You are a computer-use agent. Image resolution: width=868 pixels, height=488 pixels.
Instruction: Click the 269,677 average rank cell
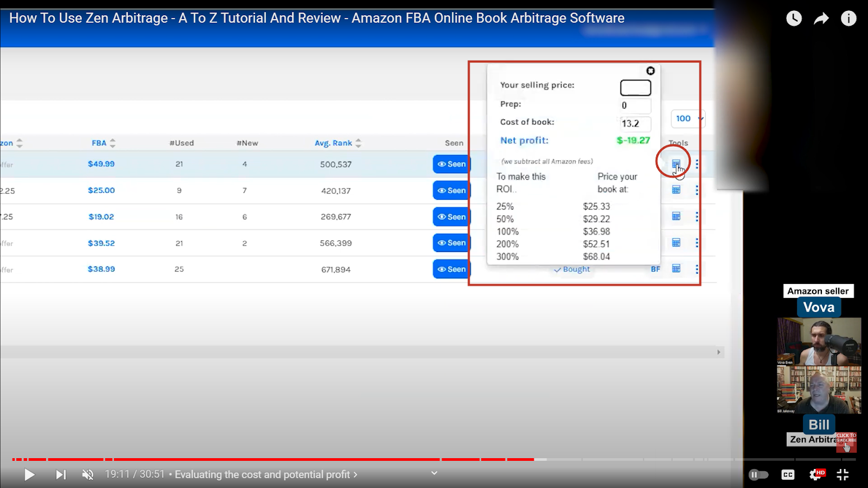(x=336, y=217)
